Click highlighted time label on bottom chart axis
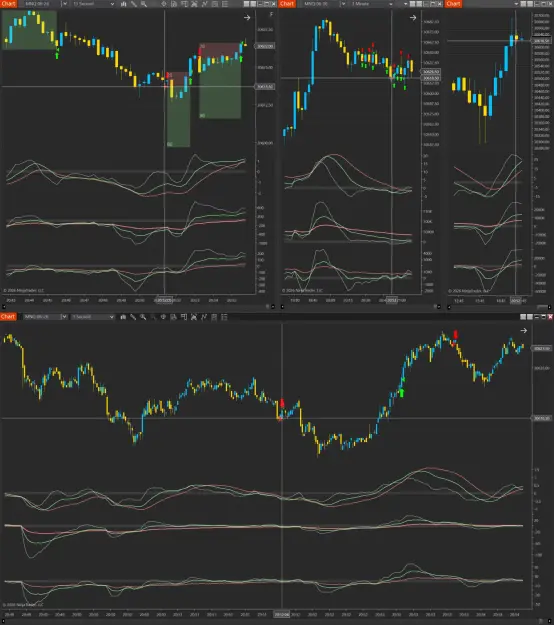The height and width of the screenshot is (625, 554). (x=282, y=615)
